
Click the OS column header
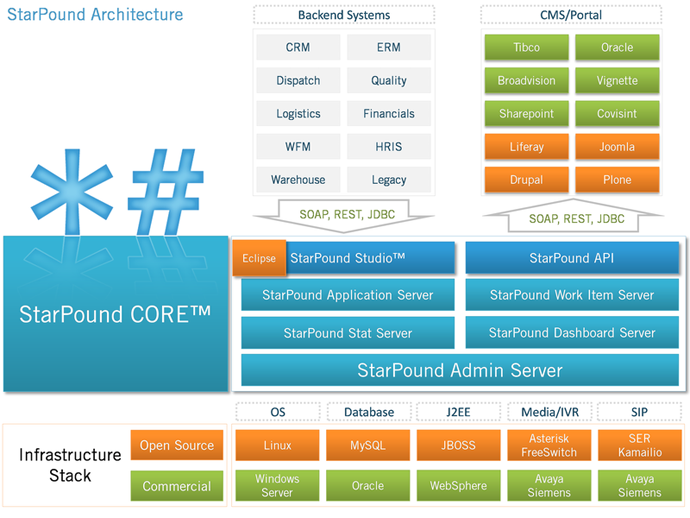coord(278,412)
